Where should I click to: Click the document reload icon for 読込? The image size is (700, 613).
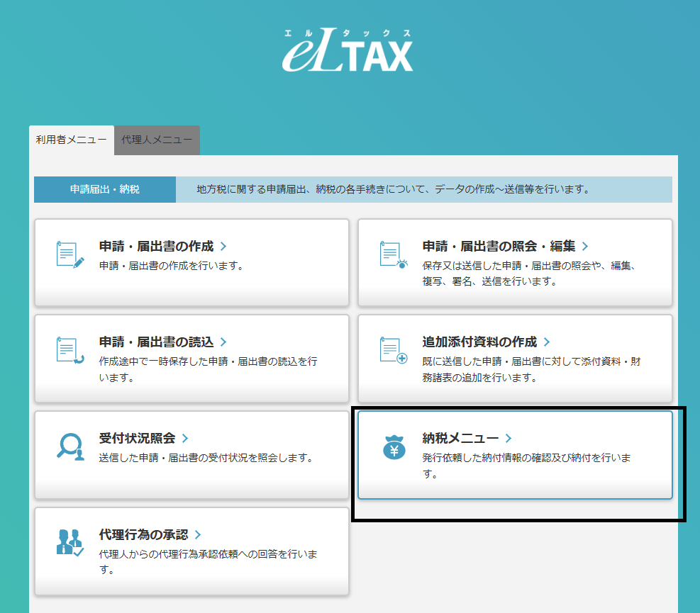point(70,350)
